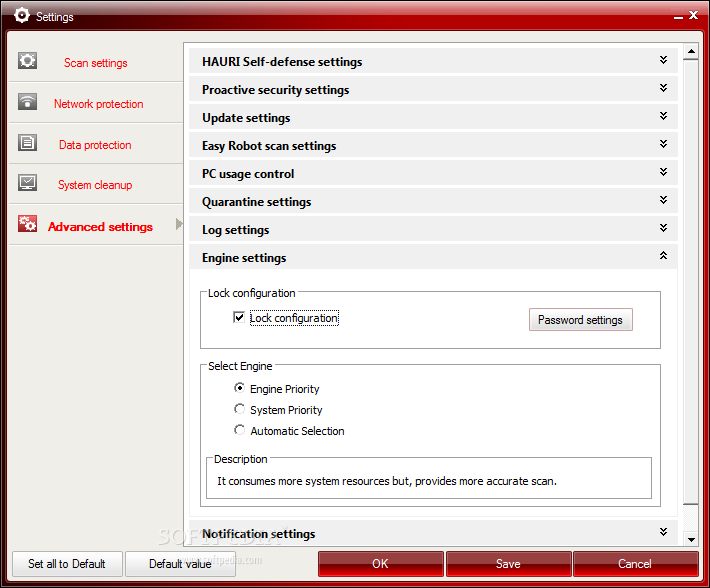This screenshot has height=588, width=710.
Task: Click the Quarantine settings header text
Action: click(256, 202)
